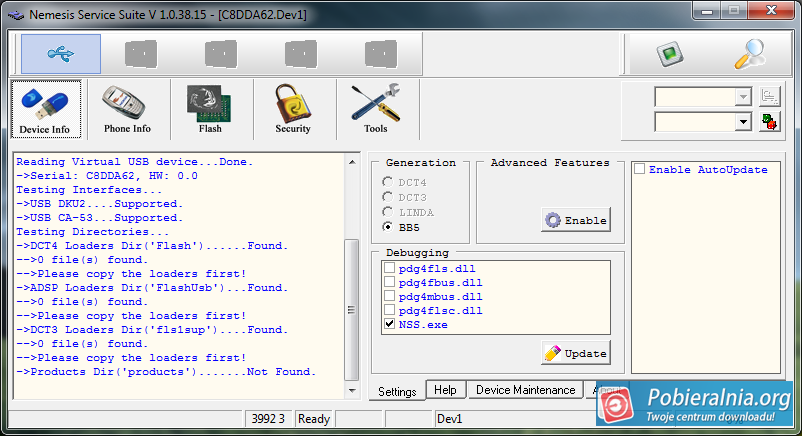Viewport: 803px width, 436px height.
Task: Click the 'Reading Virtual USB device...Done.' line
Action: [x=135, y=162]
